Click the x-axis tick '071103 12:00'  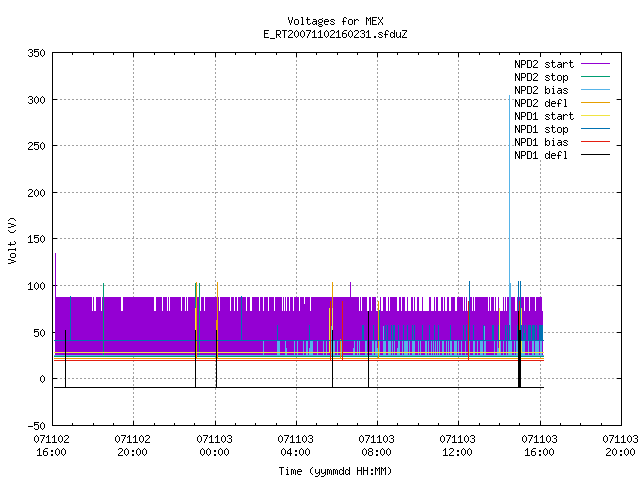click(x=458, y=446)
